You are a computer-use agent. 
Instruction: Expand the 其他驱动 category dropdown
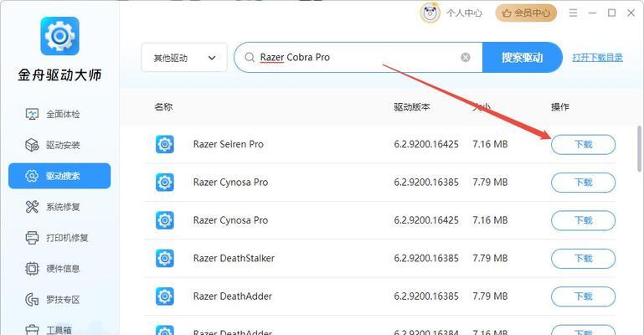pos(184,58)
